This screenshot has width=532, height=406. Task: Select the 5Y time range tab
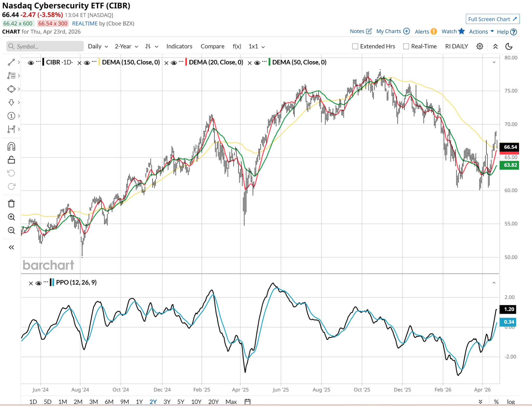click(181, 402)
